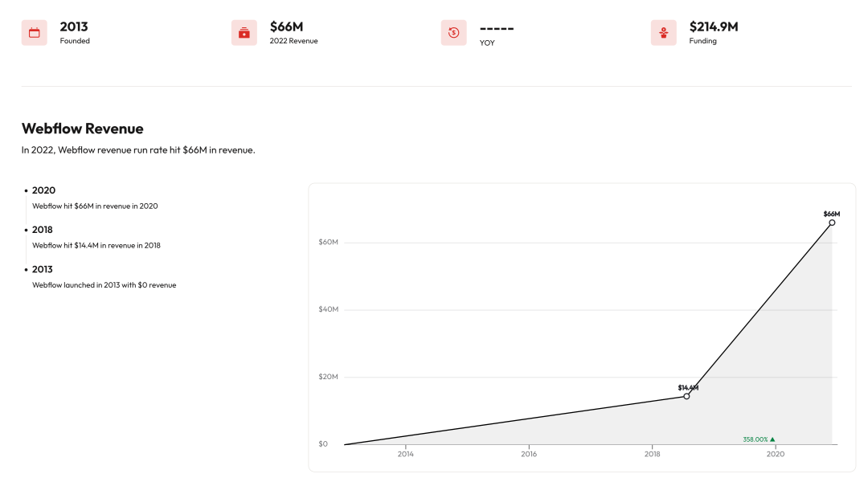This screenshot has width=868, height=482.
Task: Click the 2013 timeline entry heading
Action: click(x=43, y=269)
